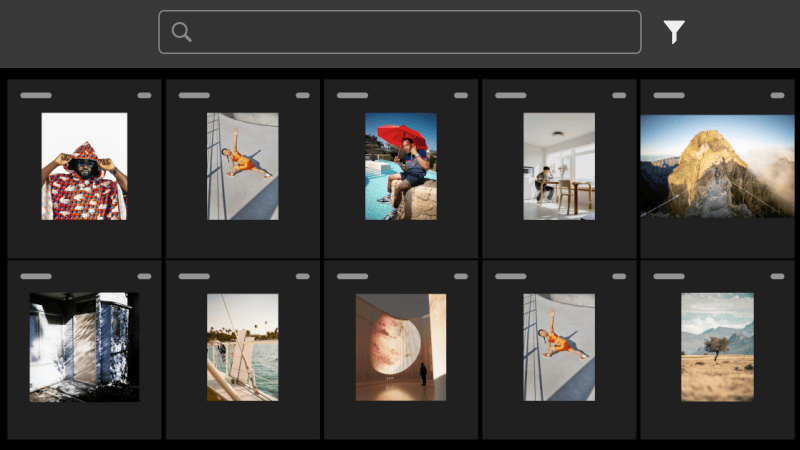The height and width of the screenshot is (450, 800).
Task: Select the man under red umbrella photo
Action: point(401,166)
